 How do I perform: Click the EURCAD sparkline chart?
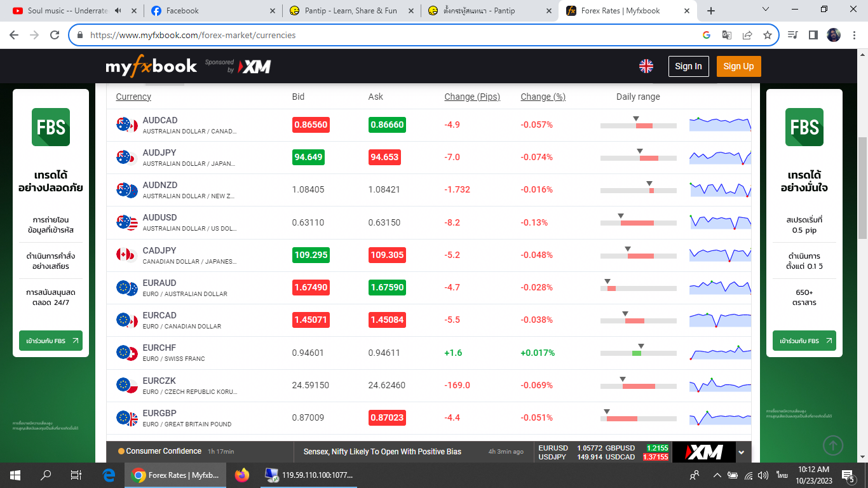tap(720, 319)
